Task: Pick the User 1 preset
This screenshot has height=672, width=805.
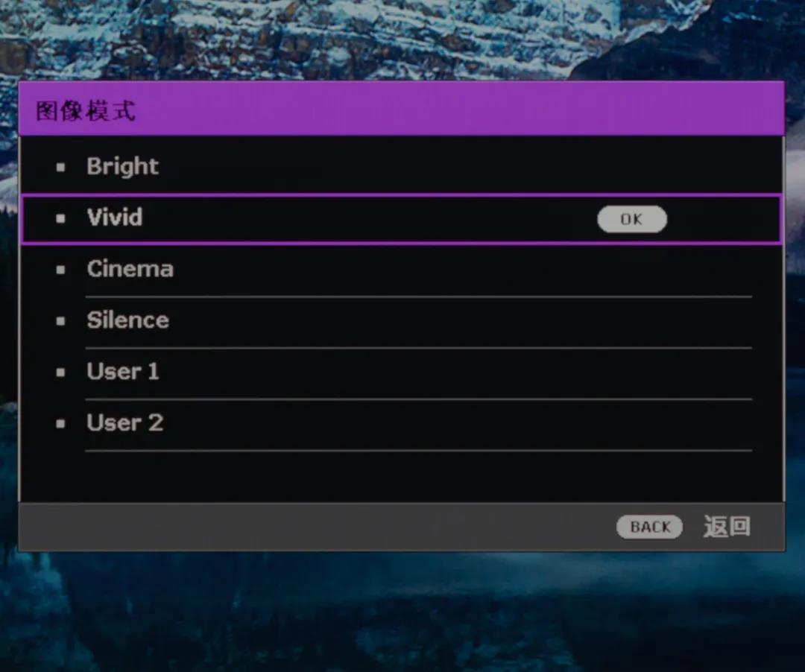Action: pyautogui.click(x=123, y=372)
